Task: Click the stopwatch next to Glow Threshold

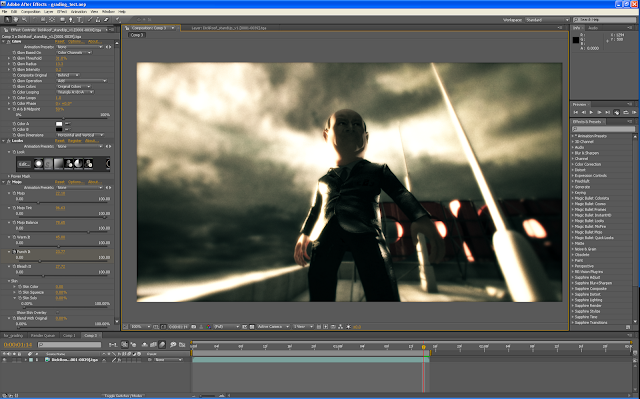Action: (x=14, y=58)
